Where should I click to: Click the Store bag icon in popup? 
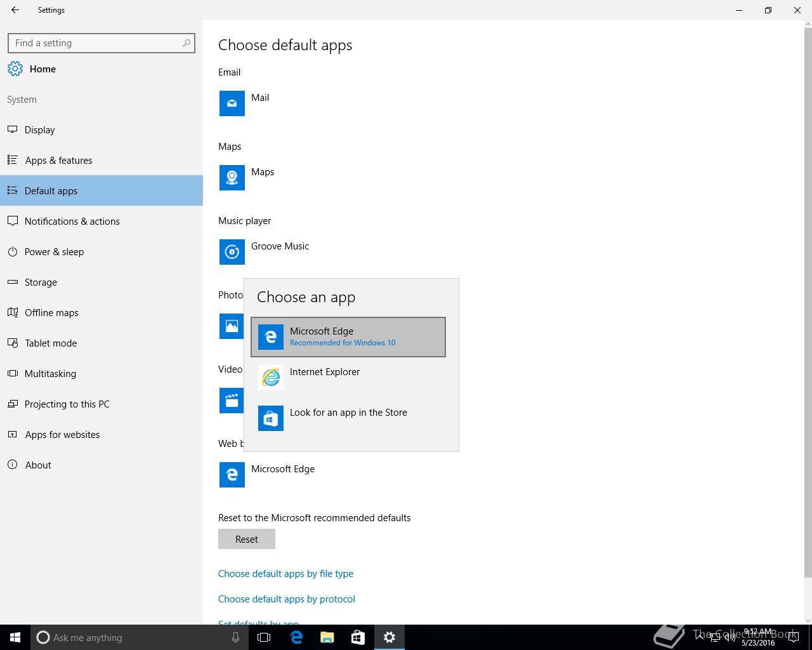pyautogui.click(x=271, y=418)
